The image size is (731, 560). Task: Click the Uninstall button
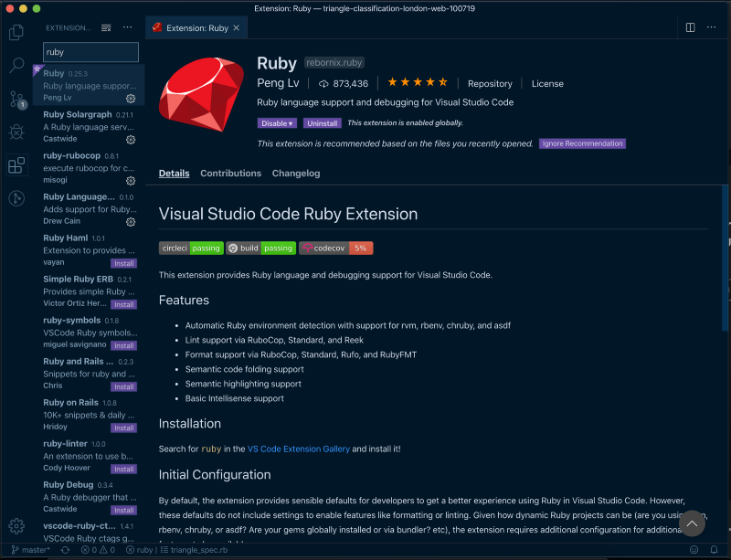pos(323,123)
